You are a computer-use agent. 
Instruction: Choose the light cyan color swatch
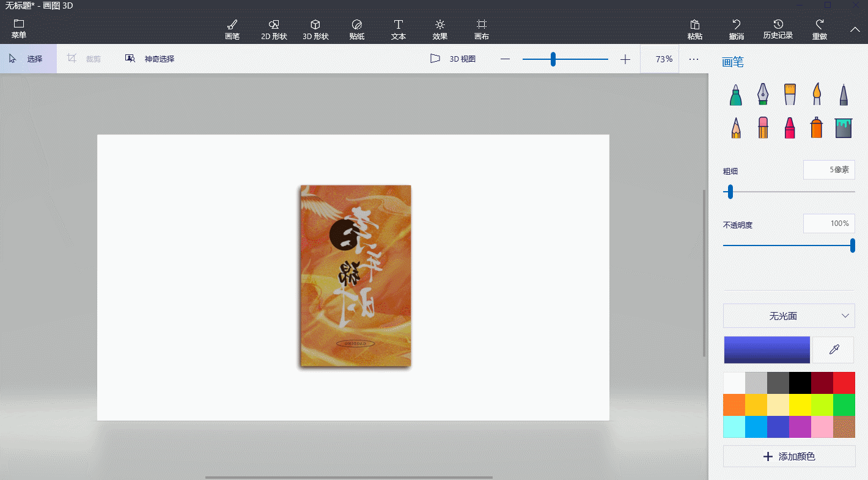(x=734, y=427)
